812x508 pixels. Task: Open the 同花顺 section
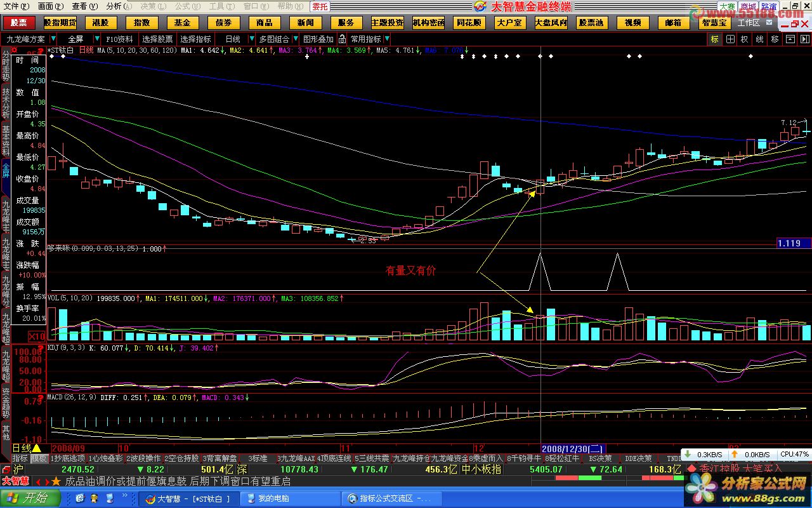[x=469, y=22]
